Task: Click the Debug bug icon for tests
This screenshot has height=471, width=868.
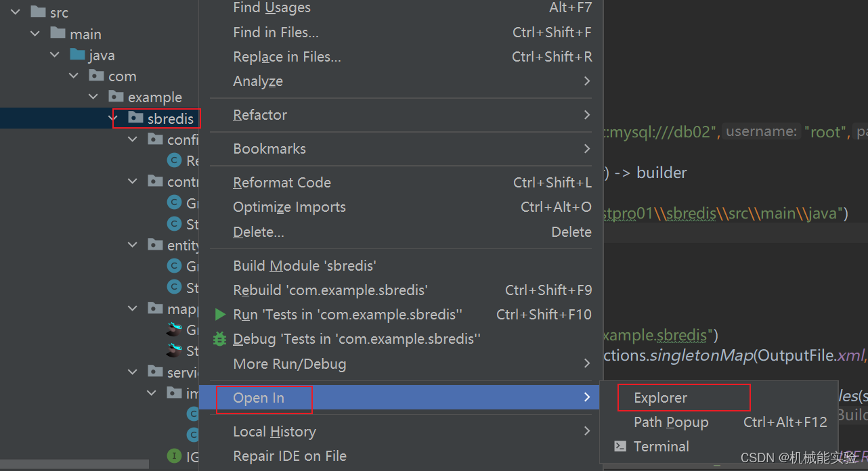Action: 219,338
